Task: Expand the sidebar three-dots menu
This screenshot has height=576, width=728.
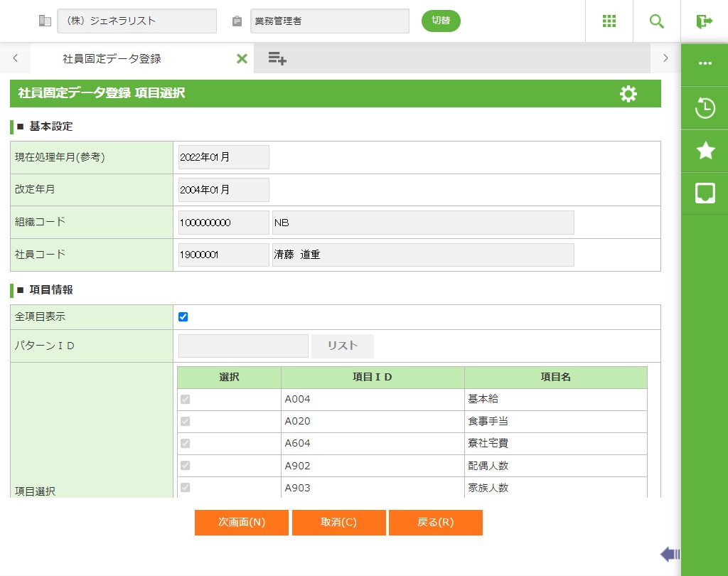Action: (x=705, y=63)
